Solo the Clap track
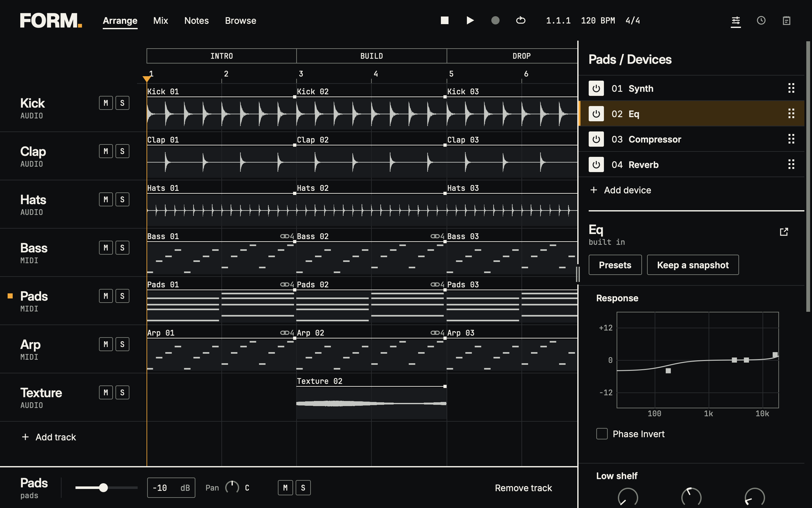 pos(122,151)
